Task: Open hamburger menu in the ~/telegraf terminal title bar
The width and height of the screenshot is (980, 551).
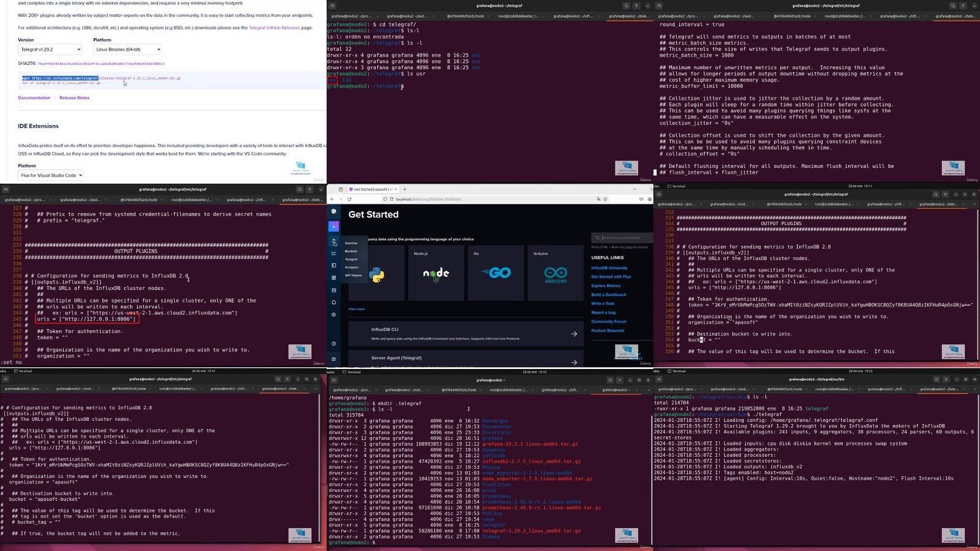Action: (636, 6)
